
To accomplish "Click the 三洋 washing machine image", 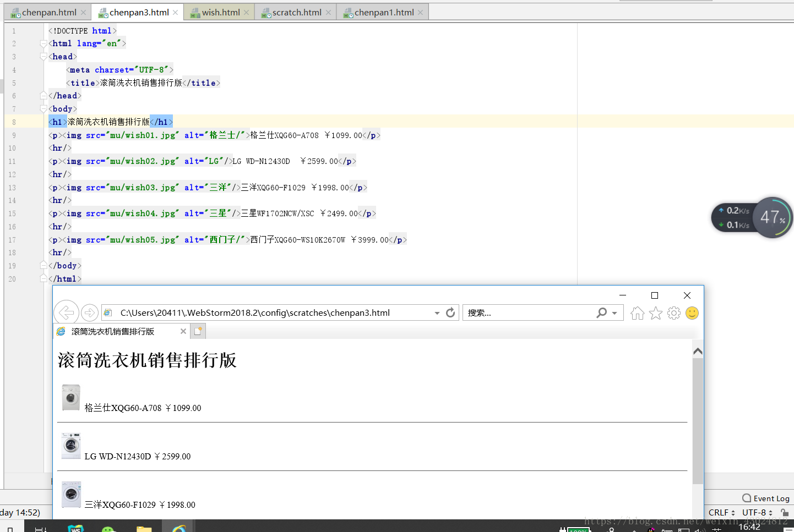I will [71, 494].
